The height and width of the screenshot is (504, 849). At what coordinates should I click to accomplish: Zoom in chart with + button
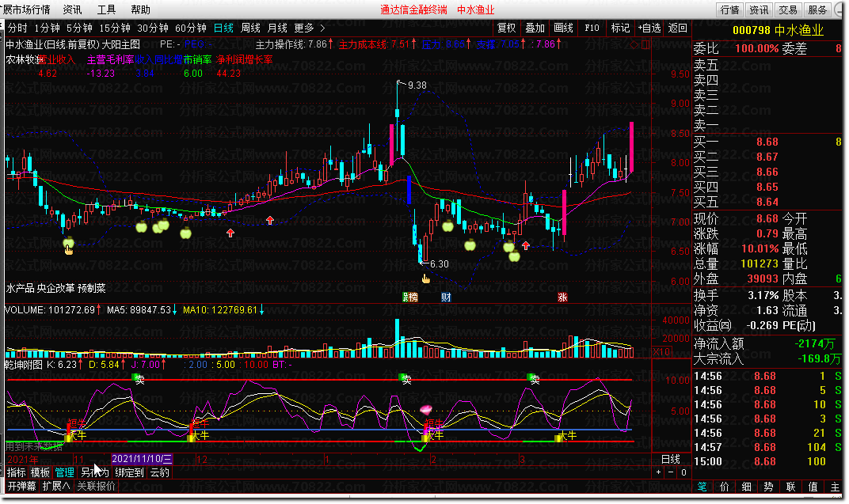[658, 472]
